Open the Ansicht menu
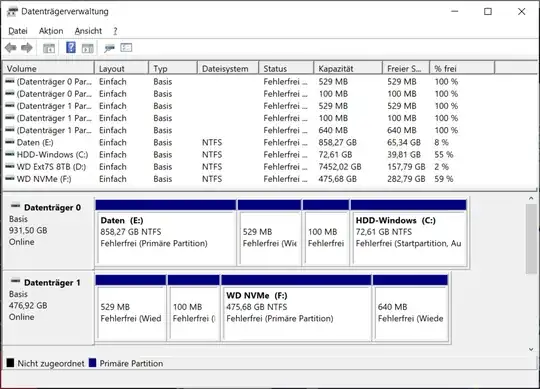Screen dimensions: 540x389 click(88, 31)
